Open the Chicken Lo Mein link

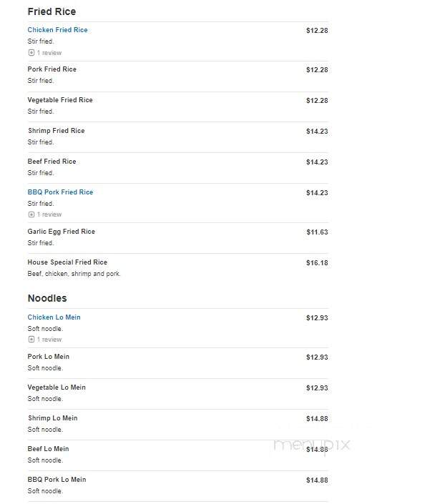click(x=54, y=317)
